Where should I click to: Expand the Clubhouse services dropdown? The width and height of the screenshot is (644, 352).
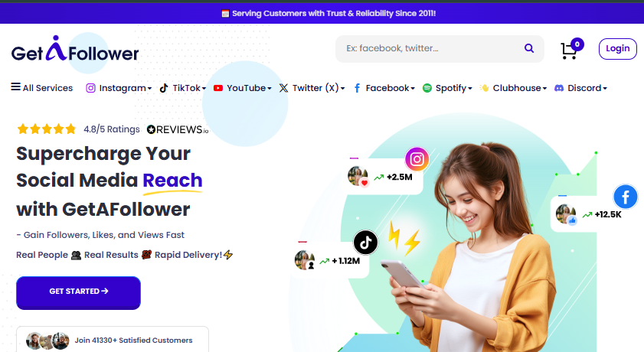(513, 88)
